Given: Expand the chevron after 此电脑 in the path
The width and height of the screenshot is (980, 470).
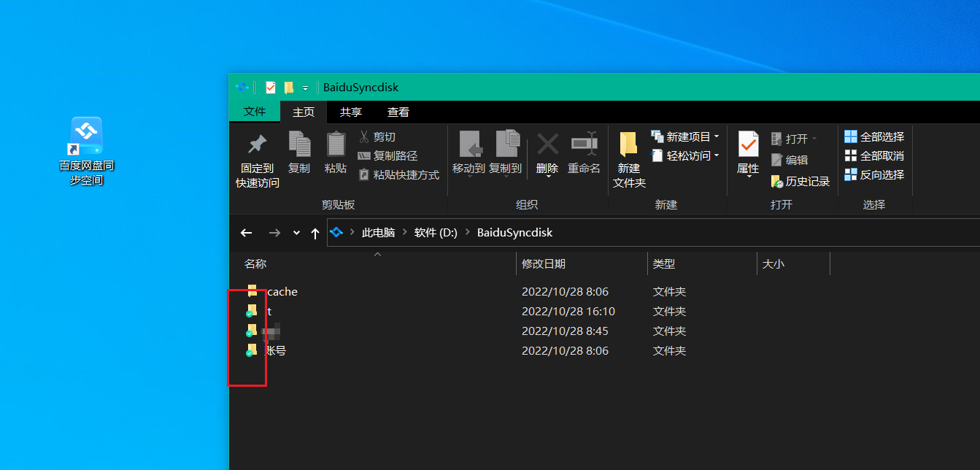Looking at the screenshot, I should 404,233.
